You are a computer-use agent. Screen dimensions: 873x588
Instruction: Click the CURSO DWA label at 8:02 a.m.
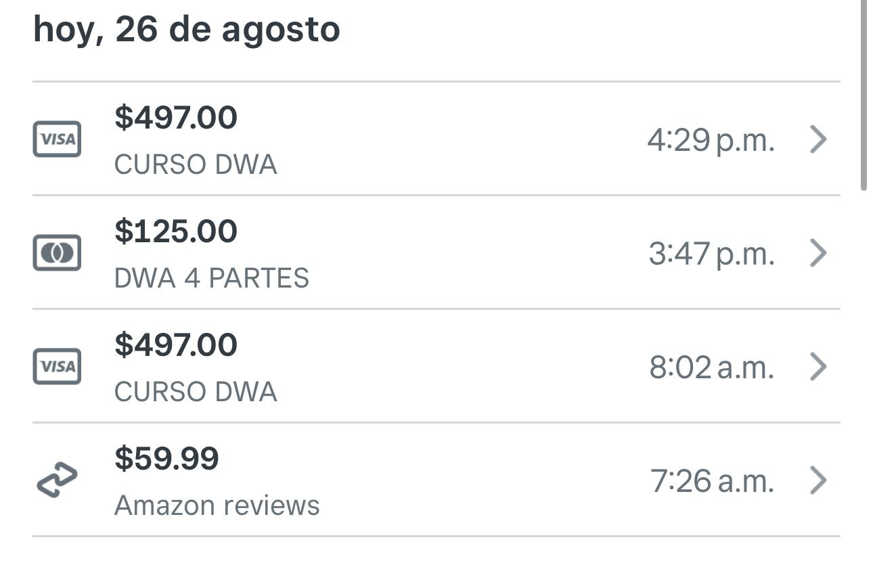[196, 392]
